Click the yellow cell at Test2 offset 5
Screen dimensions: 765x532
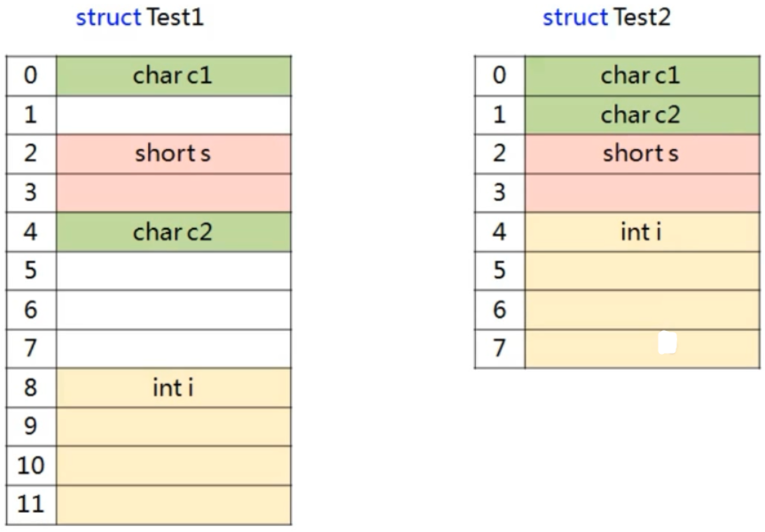pyautogui.click(x=641, y=270)
